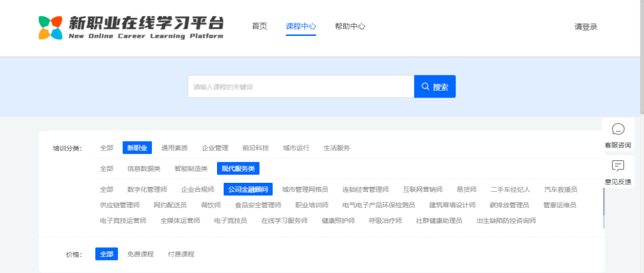644x273 pixels.
Task: Filter by 城市管理网格员
Action: (x=305, y=189)
